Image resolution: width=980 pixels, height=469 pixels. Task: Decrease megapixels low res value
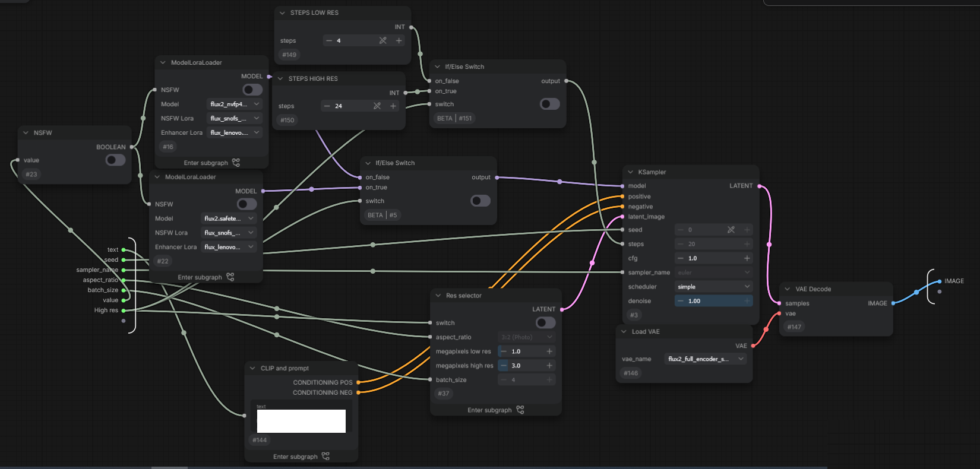[504, 351]
